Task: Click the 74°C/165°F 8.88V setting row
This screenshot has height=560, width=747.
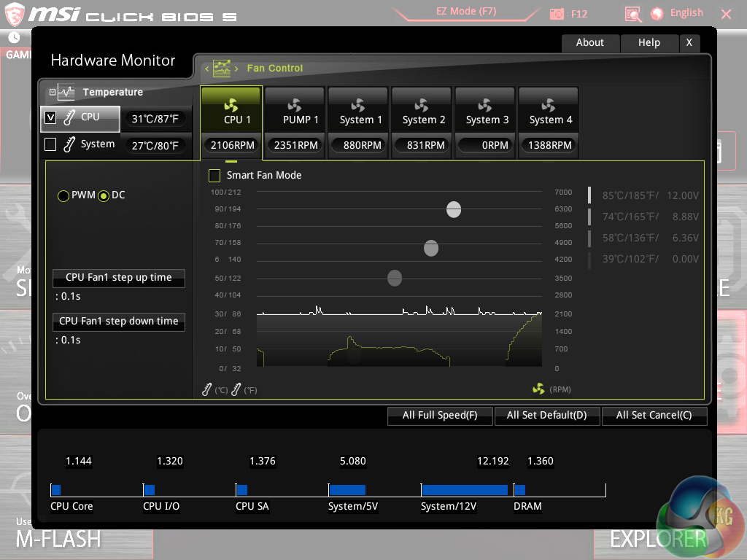Action: (x=643, y=217)
